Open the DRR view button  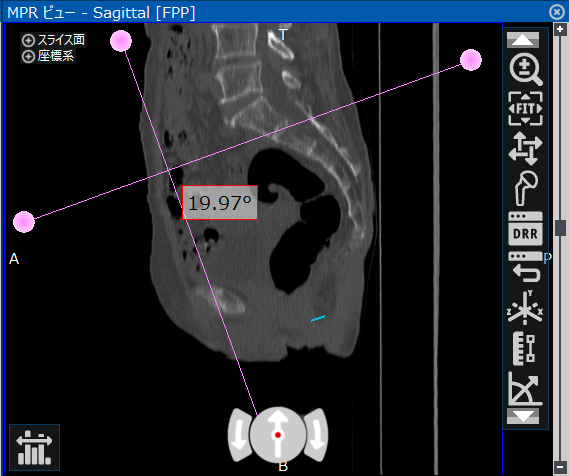525,229
